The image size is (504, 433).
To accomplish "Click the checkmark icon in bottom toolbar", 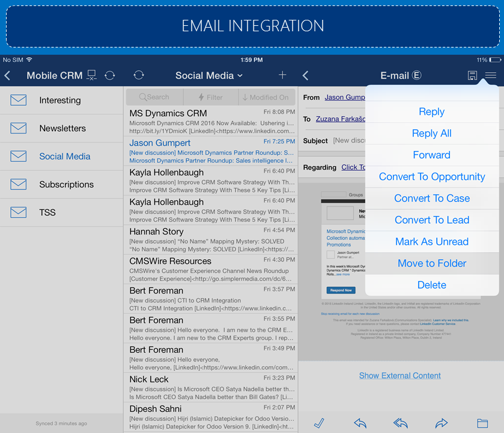I will (319, 423).
